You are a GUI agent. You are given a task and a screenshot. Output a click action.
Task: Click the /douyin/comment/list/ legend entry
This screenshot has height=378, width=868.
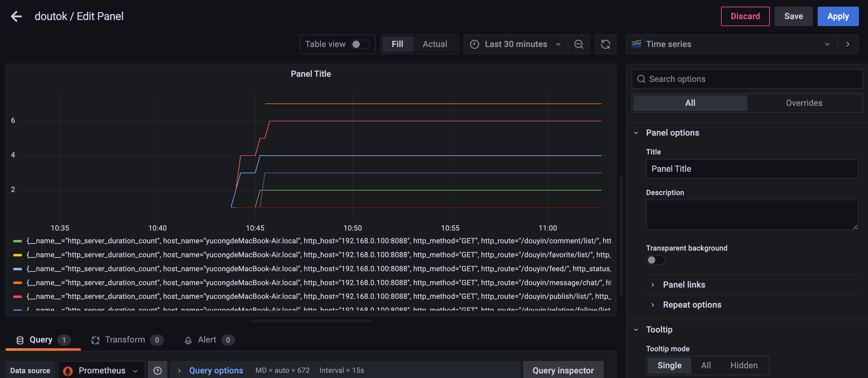[319, 241]
